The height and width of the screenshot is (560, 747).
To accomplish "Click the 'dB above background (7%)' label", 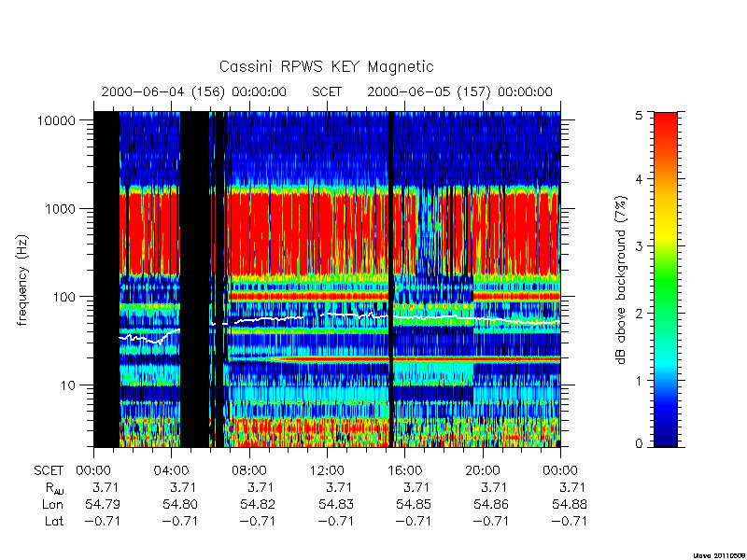I will 622,281.
